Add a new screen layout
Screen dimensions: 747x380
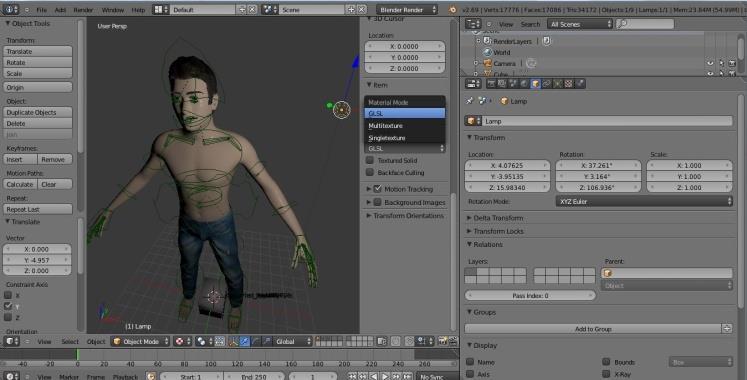click(x=242, y=10)
